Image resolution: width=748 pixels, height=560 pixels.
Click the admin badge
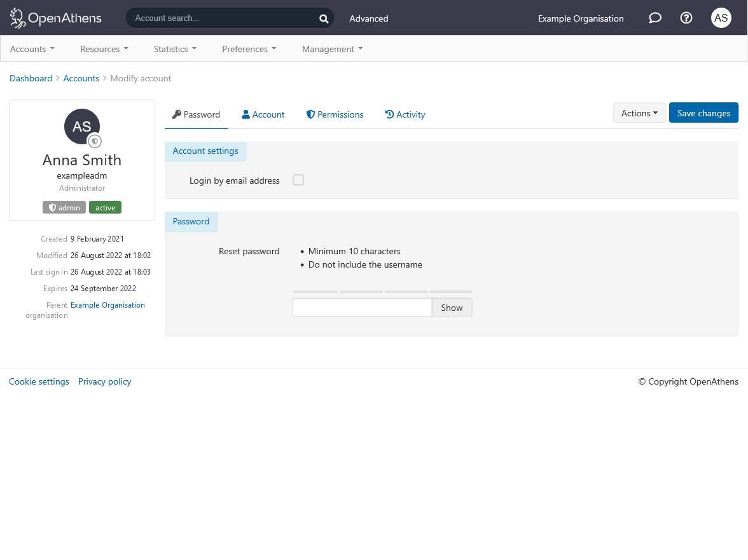(x=64, y=208)
